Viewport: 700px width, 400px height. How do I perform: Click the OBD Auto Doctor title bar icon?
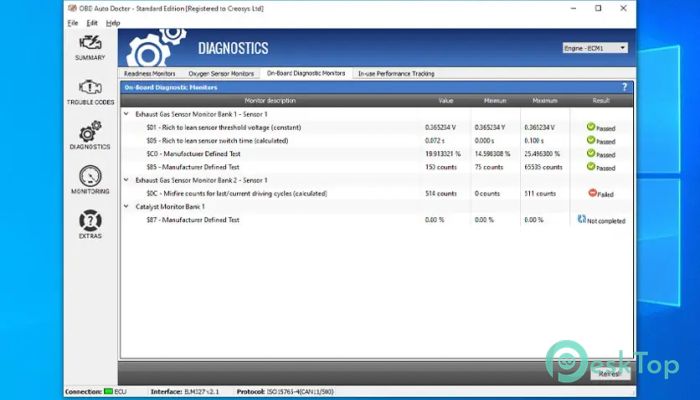(x=71, y=8)
